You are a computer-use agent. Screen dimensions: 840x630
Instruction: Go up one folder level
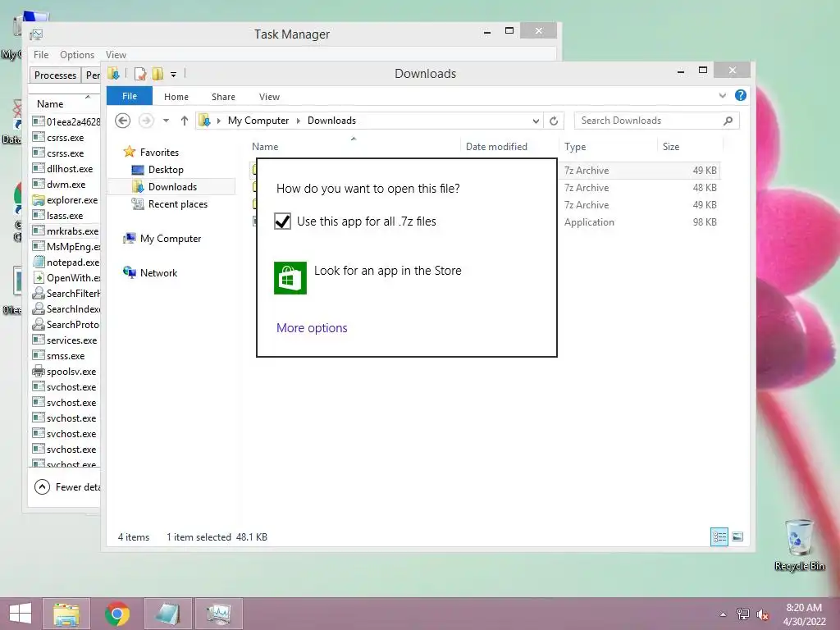click(185, 121)
